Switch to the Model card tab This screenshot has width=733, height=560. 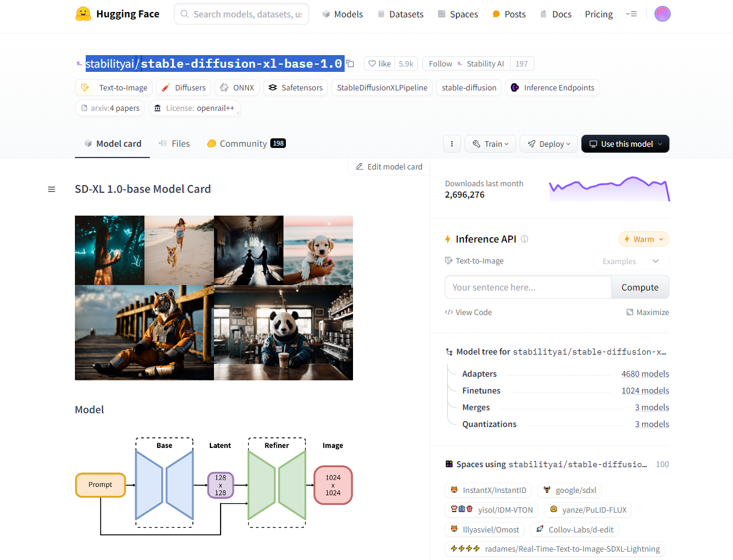pyautogui.click(x=112, y=144)
